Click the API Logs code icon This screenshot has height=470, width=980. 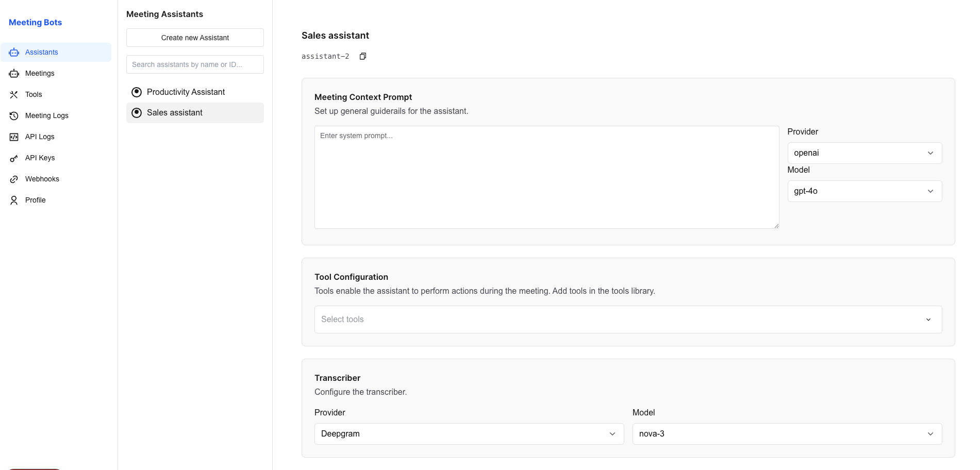[x=14, y=137]
